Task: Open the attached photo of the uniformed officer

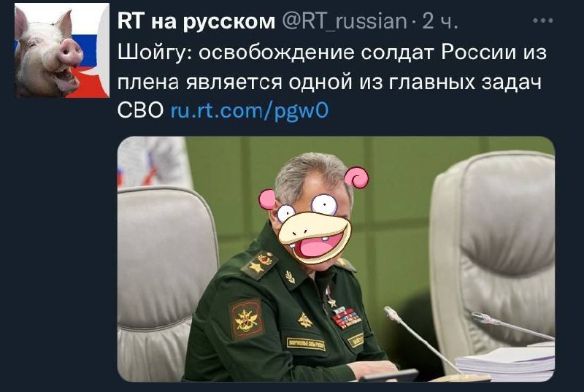Action: 336,258
